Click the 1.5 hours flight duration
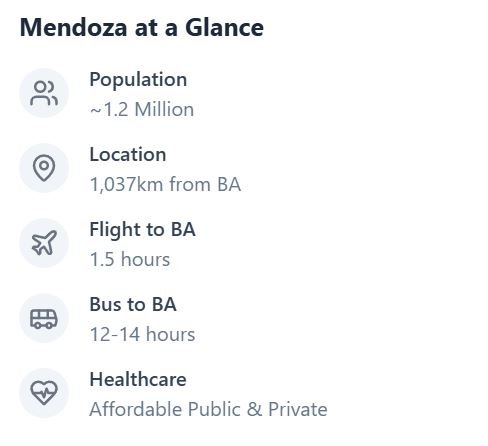 (130, 259)
